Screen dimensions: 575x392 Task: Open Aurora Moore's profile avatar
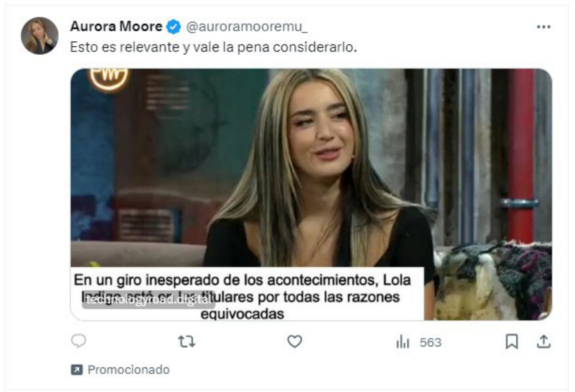point(39,36)
